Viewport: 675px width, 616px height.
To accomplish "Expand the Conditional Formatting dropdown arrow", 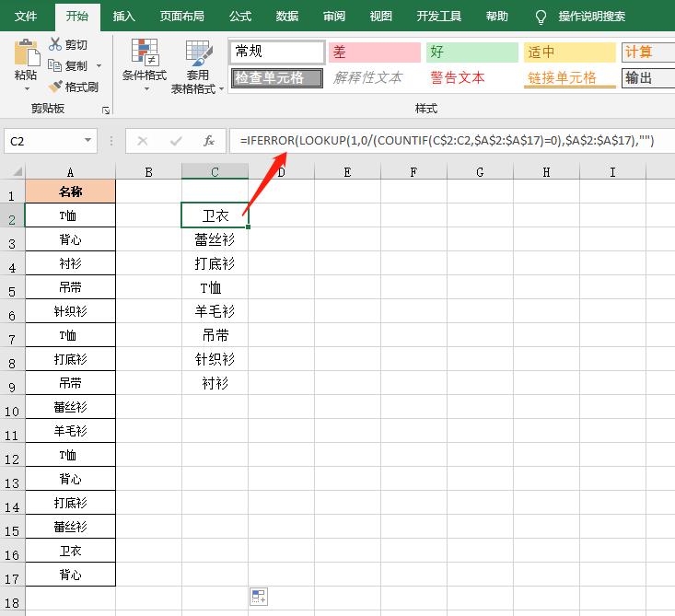I will tap(146, 89).
